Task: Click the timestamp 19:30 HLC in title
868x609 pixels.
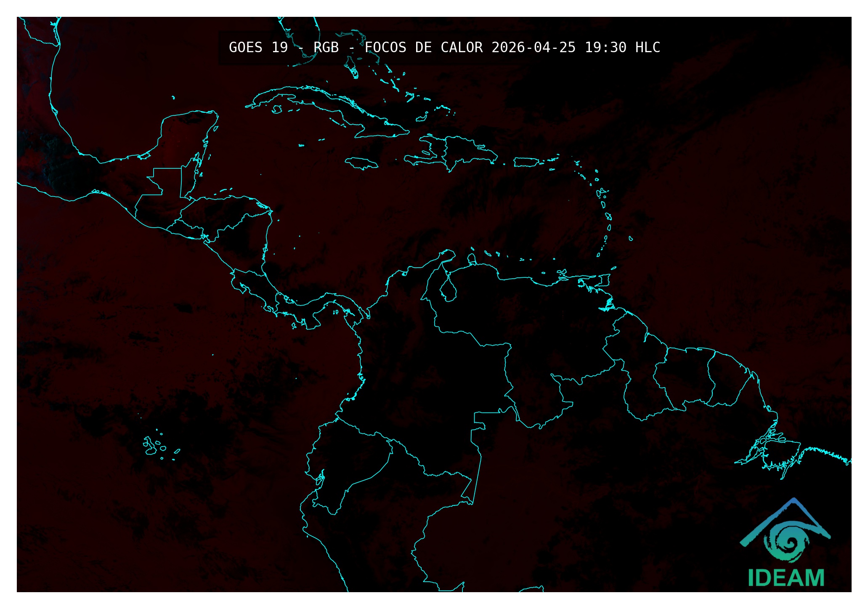Action: coord(622,48)
